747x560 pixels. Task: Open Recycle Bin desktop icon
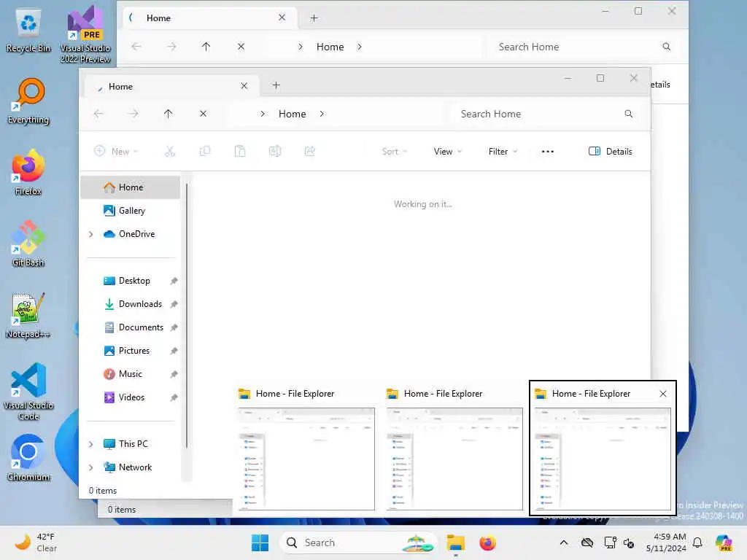28,31
